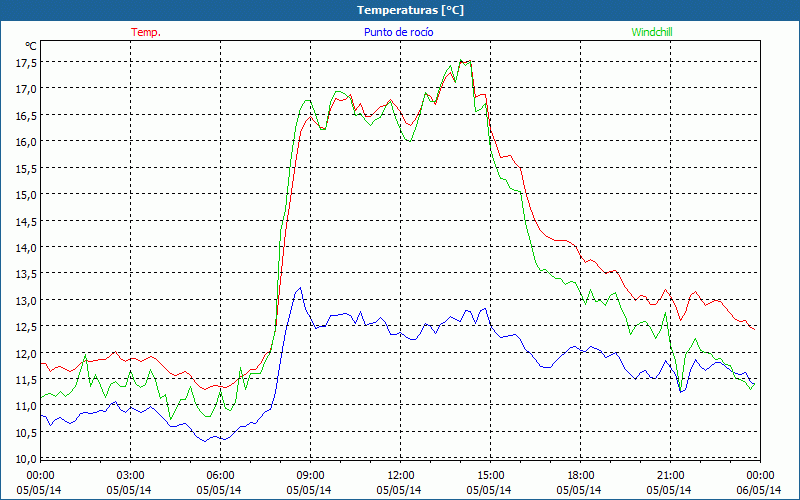The width and height of the screenshot is (800, 500).
Task: Click the 06:00 time axis label
Action: click(x=220, y=476)
